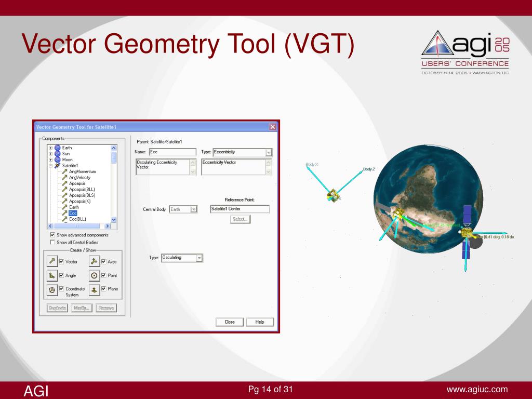The image size is (532, 399).
Task: Click the Create Coordinate System icon button
Action: point(52,290)
